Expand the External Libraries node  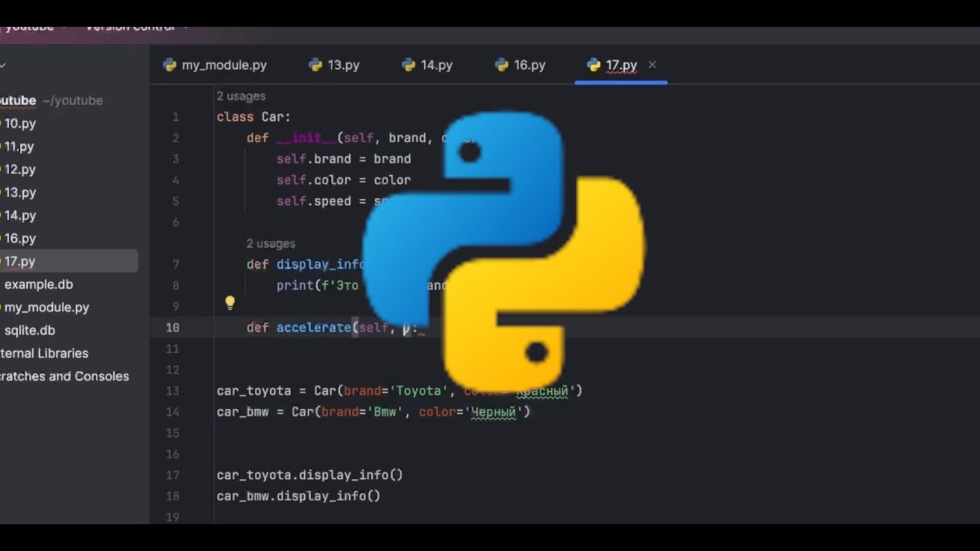point(44,353)
